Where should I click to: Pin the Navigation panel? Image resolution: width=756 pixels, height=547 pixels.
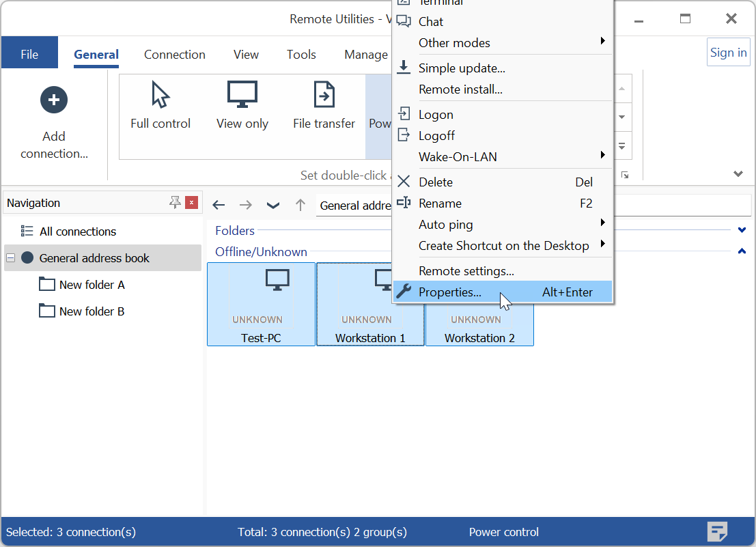click(x=175, y=202)
